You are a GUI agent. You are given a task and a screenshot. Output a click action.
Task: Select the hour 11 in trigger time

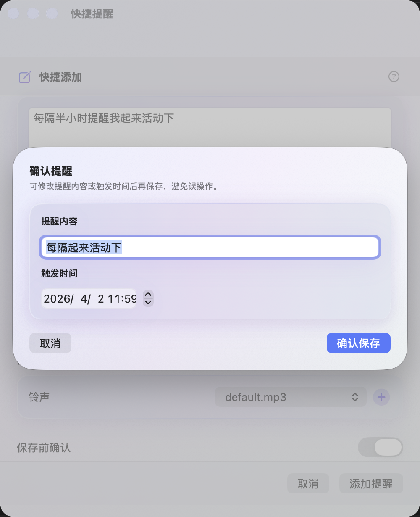[113, 299]
